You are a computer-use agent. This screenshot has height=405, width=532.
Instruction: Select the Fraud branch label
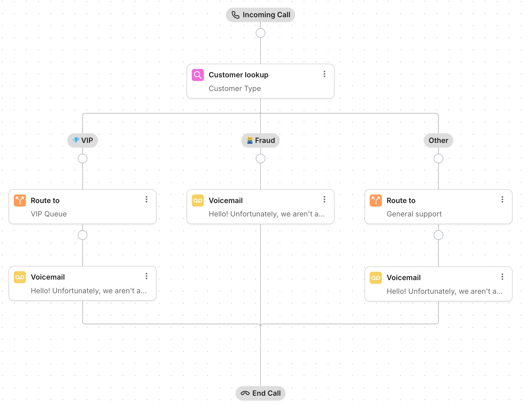coord(260,140)
